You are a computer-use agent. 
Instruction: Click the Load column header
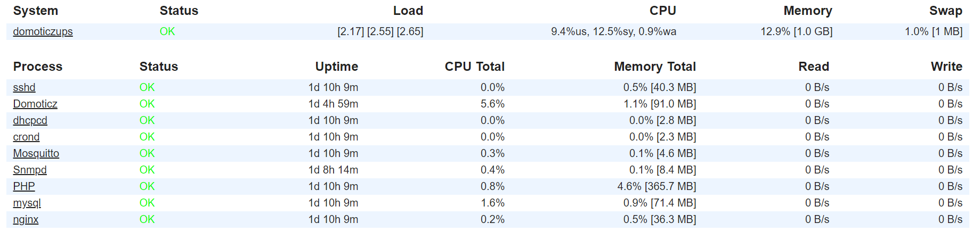[408, 11]
